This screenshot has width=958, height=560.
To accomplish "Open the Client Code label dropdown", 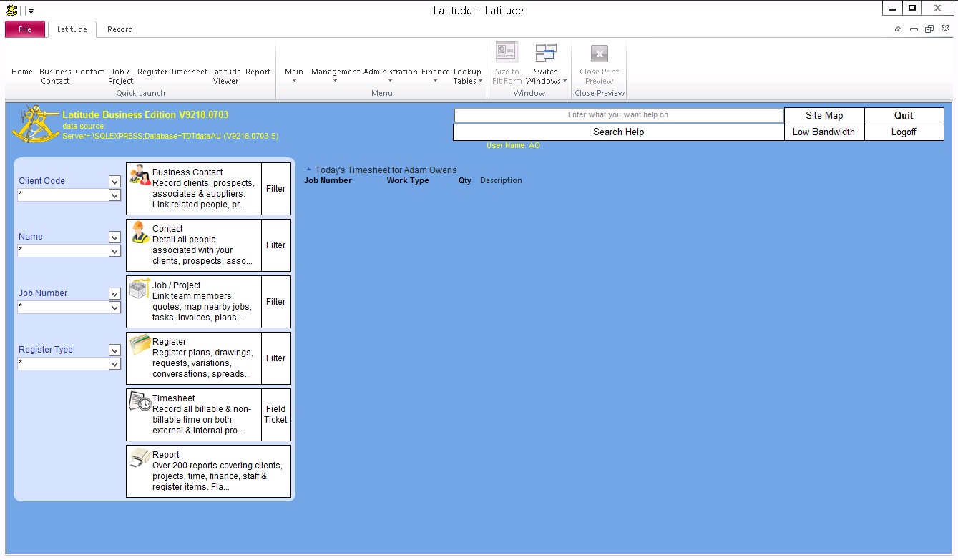I will click(x=114, y=182).
